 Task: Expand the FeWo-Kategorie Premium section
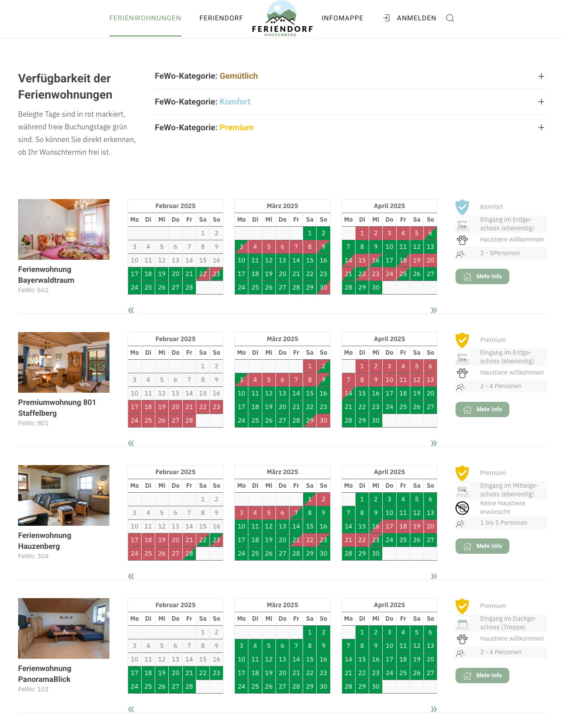[541, 128]
